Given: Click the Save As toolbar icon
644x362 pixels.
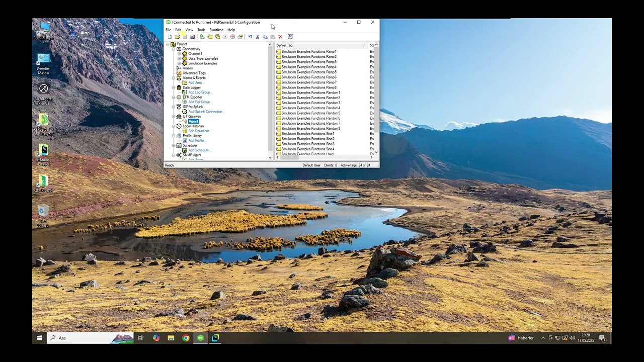Looking at the screenshot, I should [192, 37].
